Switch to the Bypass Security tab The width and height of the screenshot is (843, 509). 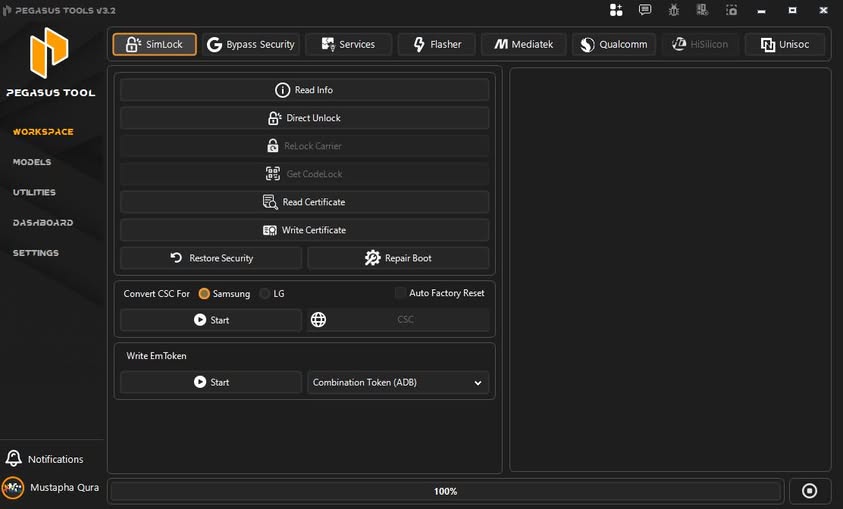[x=250, y=45]
